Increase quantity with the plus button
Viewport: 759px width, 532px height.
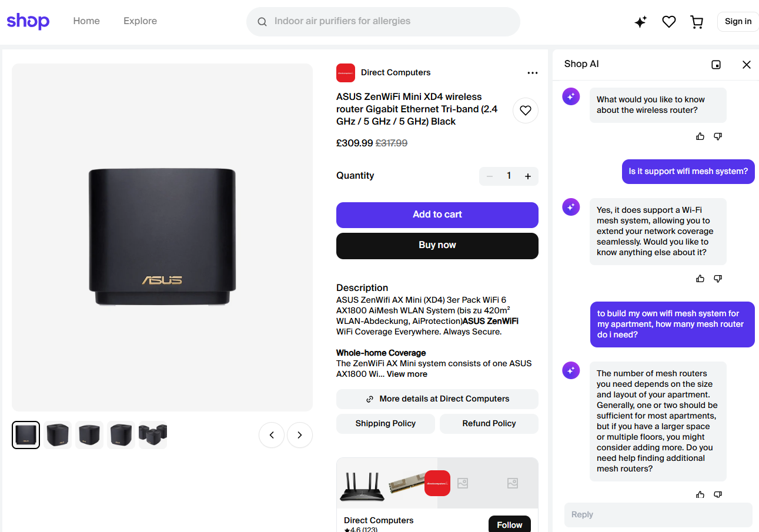coord(528,176)
